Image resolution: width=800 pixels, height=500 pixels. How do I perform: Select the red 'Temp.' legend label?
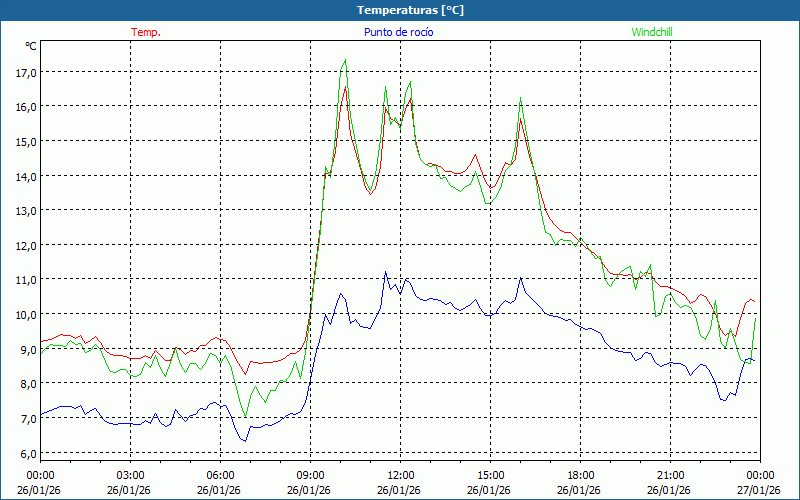146,32
